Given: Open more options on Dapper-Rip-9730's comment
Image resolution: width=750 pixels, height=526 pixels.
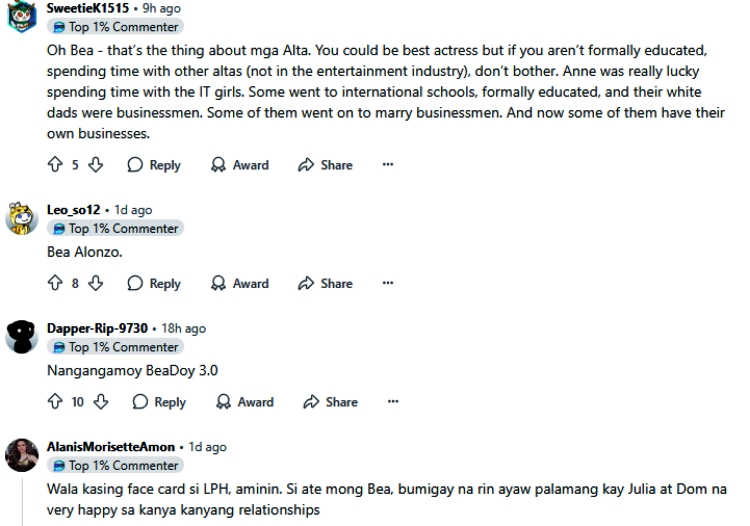Looking at the screenshot, I should coord(392,402).
